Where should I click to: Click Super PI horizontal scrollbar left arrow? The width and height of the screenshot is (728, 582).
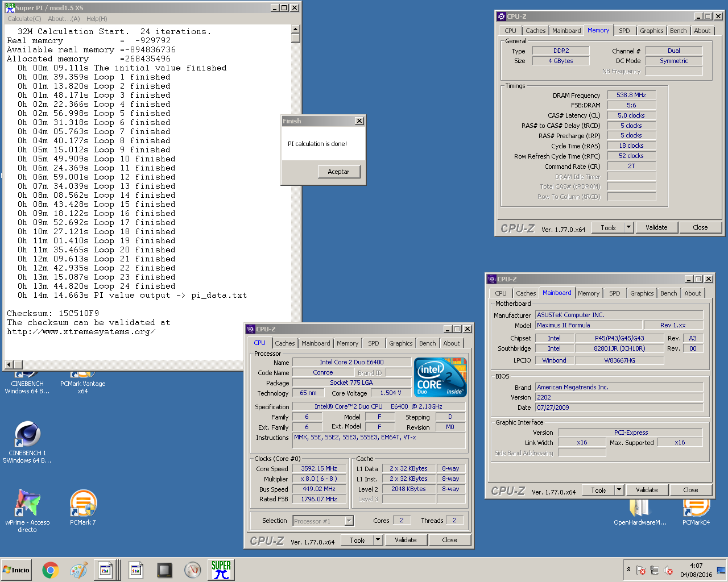(x=9, y=364)
